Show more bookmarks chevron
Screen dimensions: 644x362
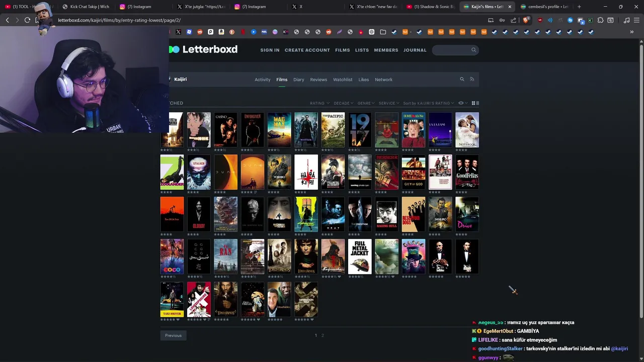(x=631, y=32)
